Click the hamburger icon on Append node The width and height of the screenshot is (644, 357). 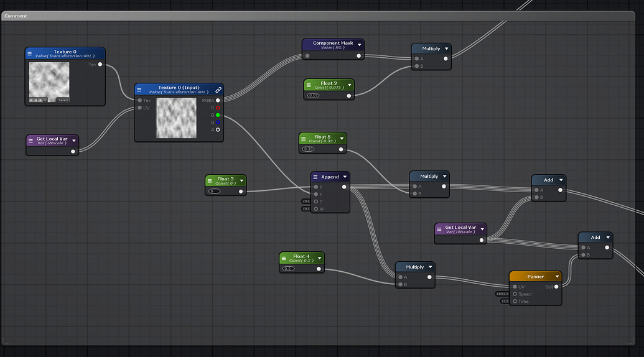[315, 177]
